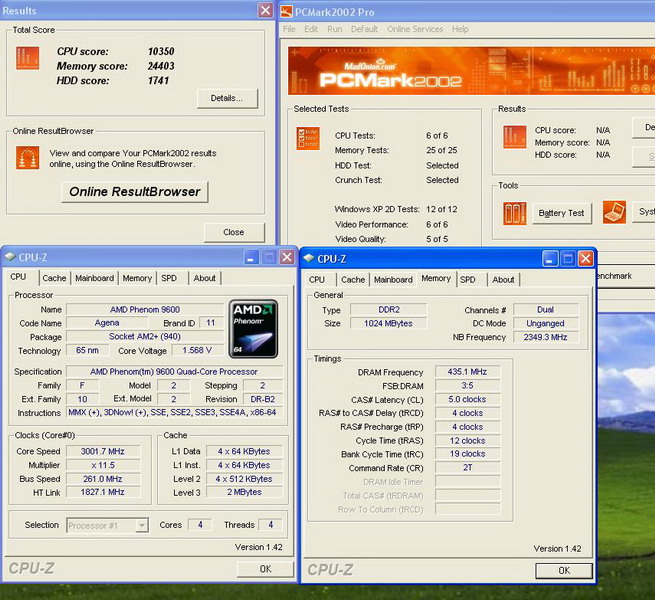Select Mainboard tab in right CPU-Z window
This screenshot has height=600, width=655.
click(393, 280)
